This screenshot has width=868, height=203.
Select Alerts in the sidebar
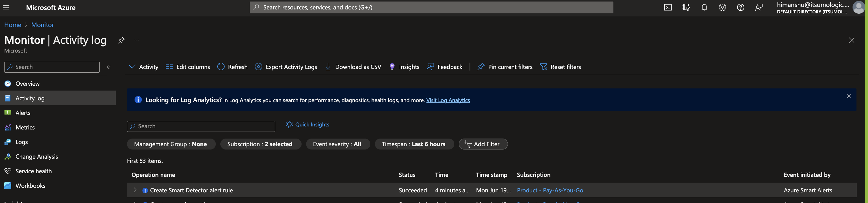coord(23,113)
